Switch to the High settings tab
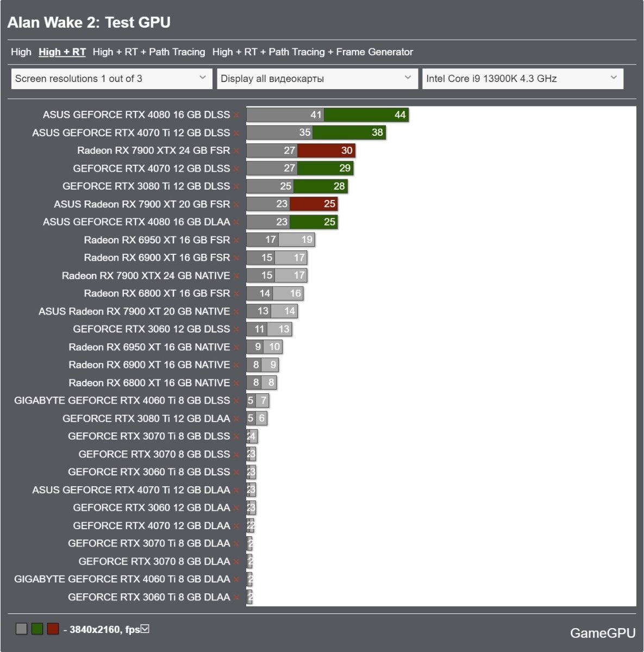Image resolution: width=644 pixels, height=652 pixels. pos(21,52)
